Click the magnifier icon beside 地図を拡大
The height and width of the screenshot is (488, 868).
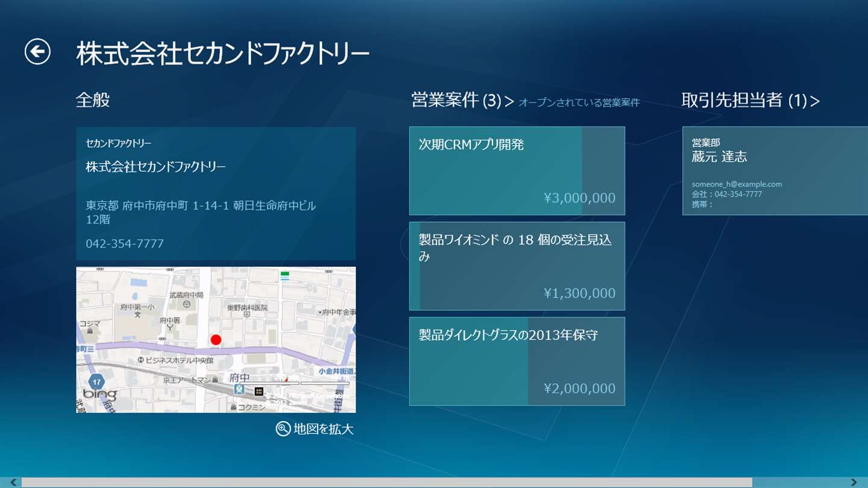pos(283,429)
